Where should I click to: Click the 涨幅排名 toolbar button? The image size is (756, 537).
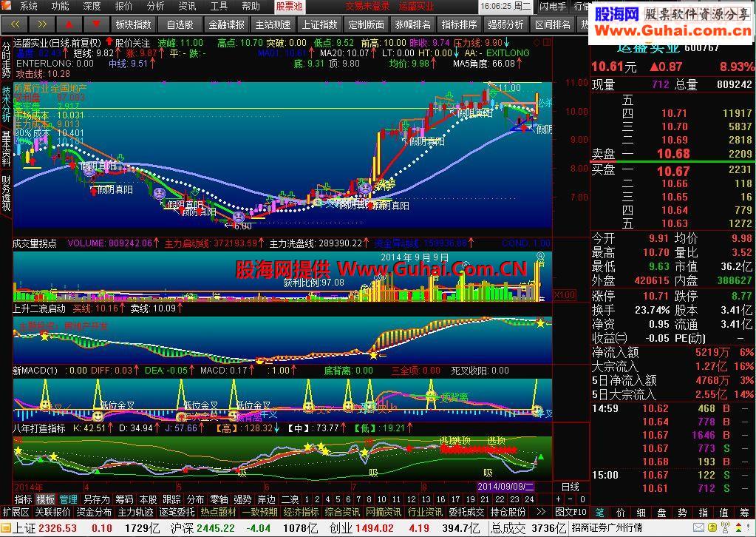(x=412, y=24)
